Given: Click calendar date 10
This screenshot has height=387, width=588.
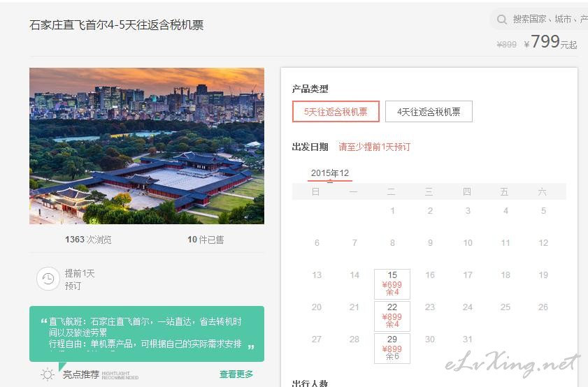Looking at the screenshot, I should point(468,243).
